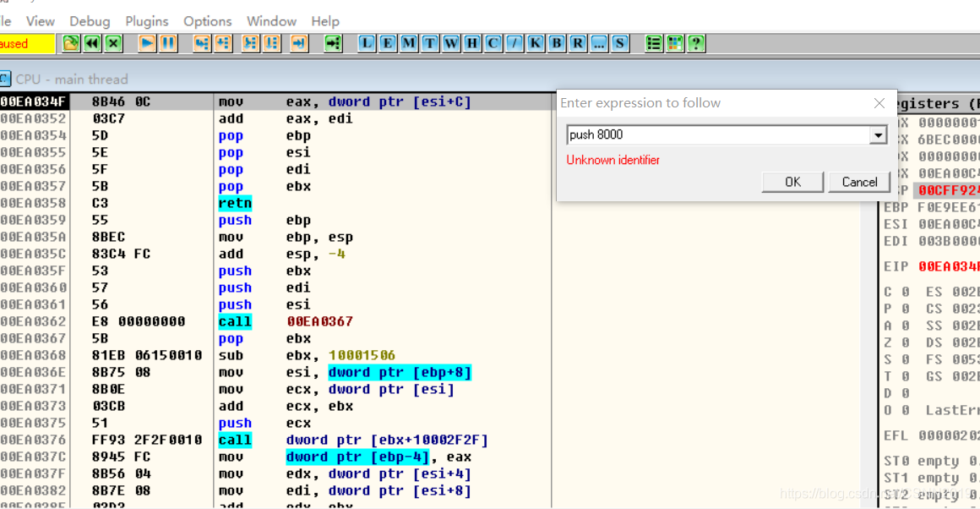
Task: Click the EDI register value in Registers
Action: pos(949,241)
